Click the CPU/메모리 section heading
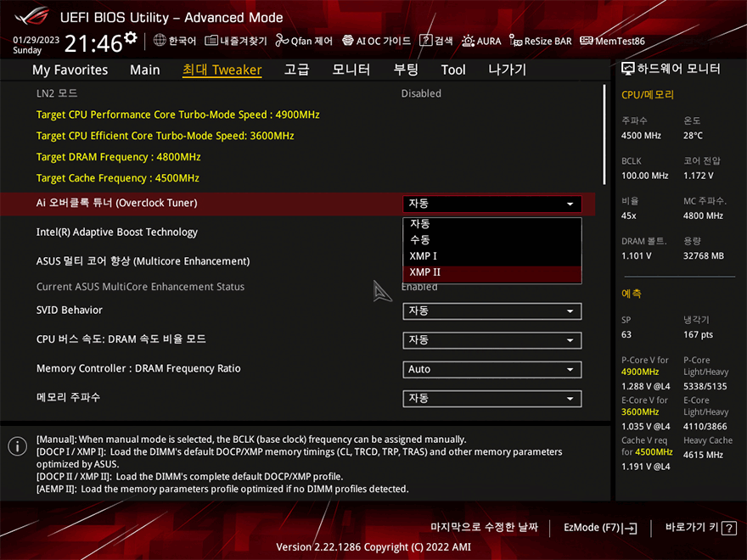The width and height of the screenshot is (747, 560). (x=648, y=95)
